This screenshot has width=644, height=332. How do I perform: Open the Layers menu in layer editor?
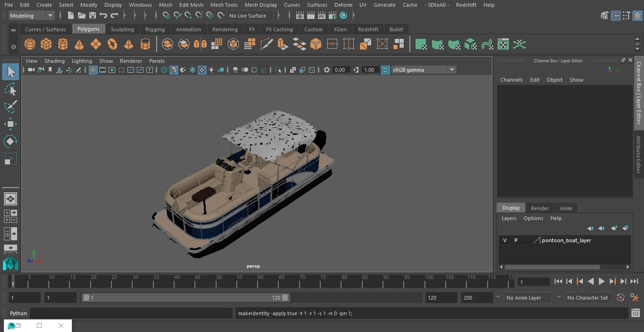[x=509, y=218]
